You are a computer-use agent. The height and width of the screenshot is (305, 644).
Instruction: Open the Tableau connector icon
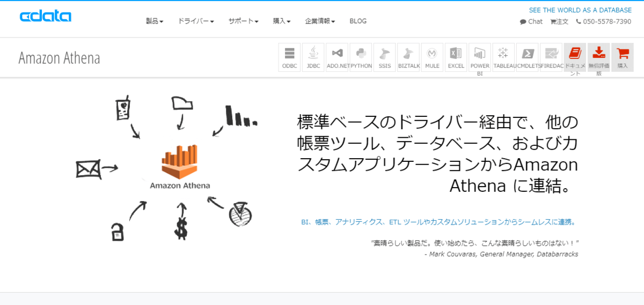coord(503,57)
